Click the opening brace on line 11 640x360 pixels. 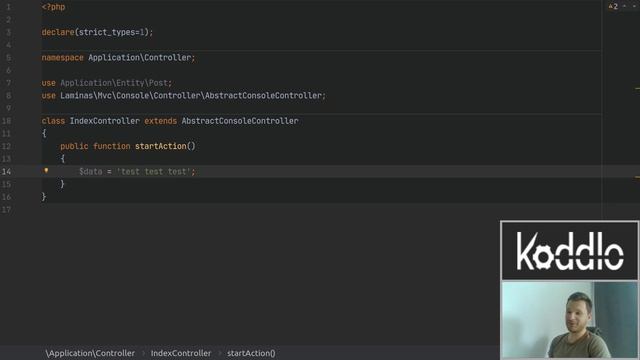pos(44,133)
